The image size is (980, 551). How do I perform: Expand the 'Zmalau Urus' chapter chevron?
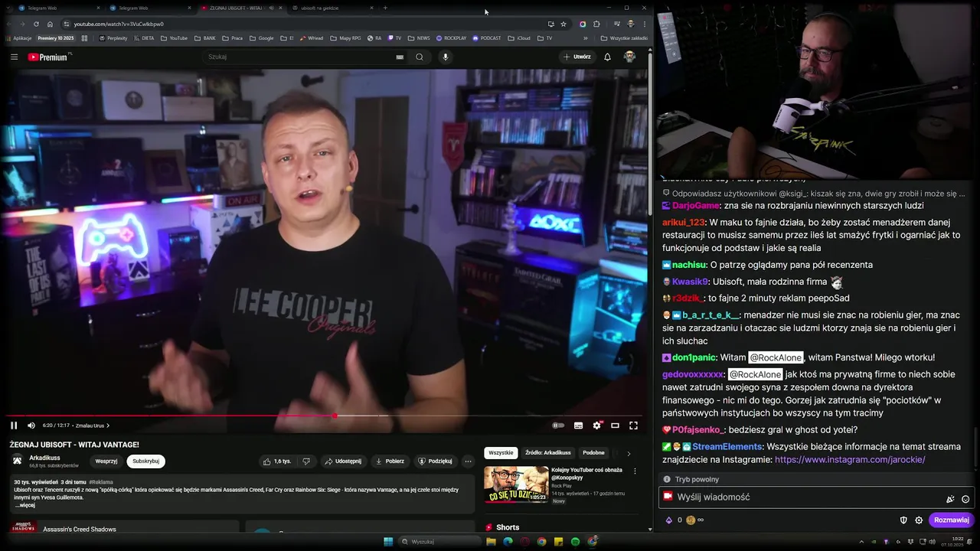(108, 425)
